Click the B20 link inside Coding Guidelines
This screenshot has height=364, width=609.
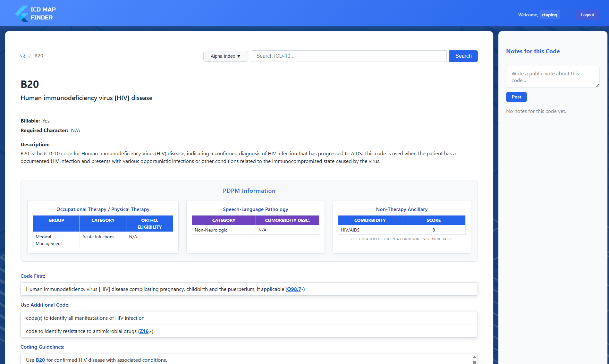[40, 360]
